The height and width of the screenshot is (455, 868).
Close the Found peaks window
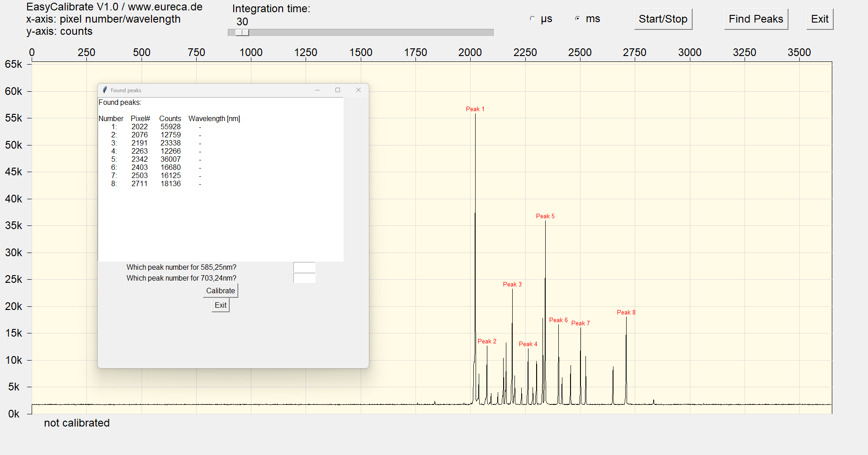point(359,90)
